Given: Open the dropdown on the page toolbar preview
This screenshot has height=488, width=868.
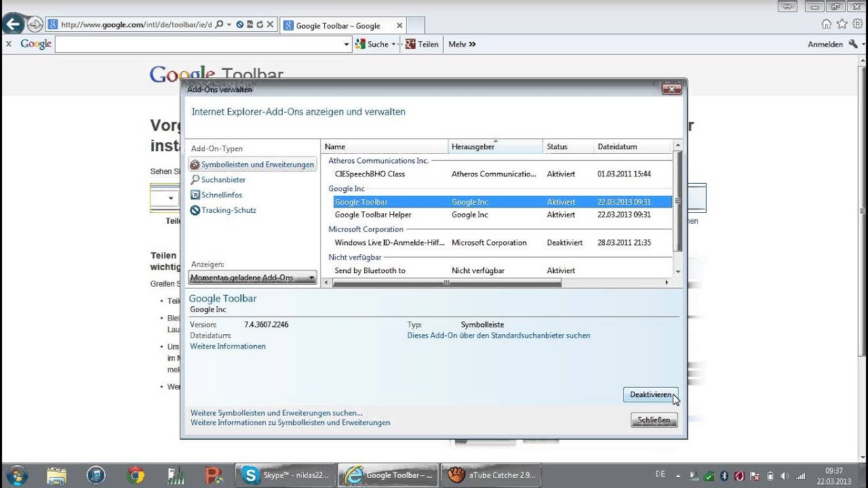Looking at the screenshot, I should [171, 199].
